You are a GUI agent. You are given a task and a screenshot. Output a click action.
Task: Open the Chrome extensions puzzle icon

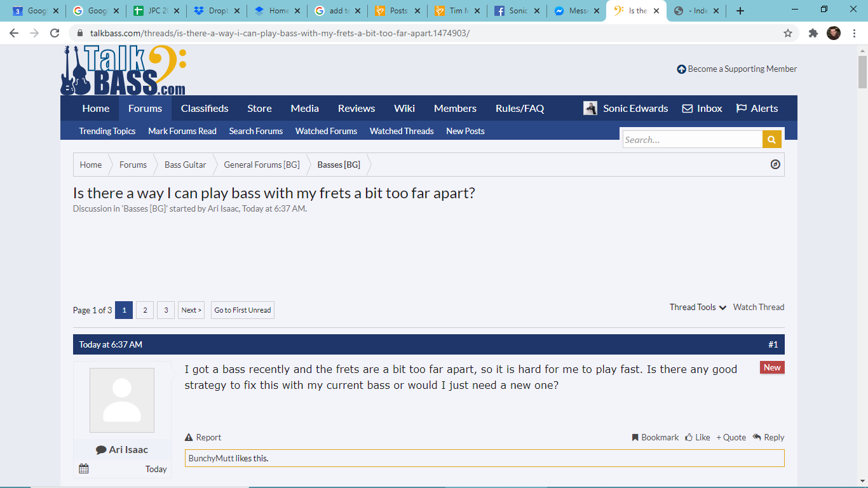click(x=813, y=33)
